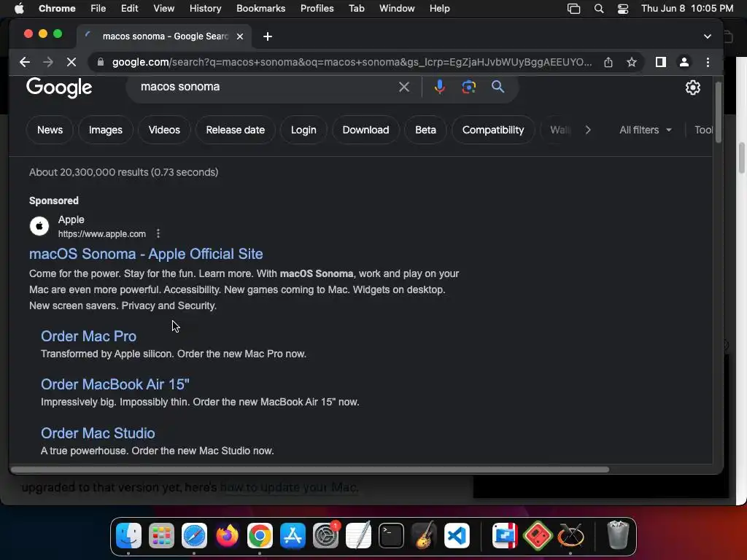Image resolution: width=747 pixels, height=560 pixels.
Task: Select the Login chip
Action: (303, 130)
